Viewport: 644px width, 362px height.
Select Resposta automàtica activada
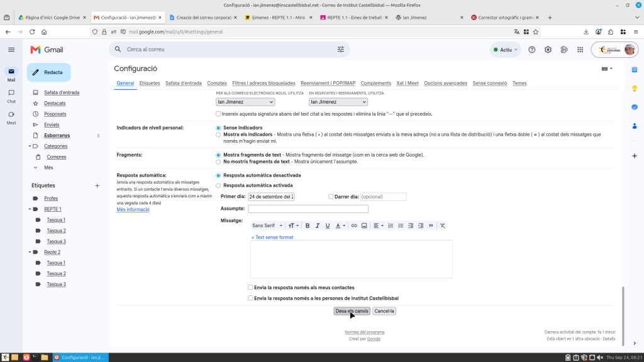pyautogui.click(x=218, y=185)
